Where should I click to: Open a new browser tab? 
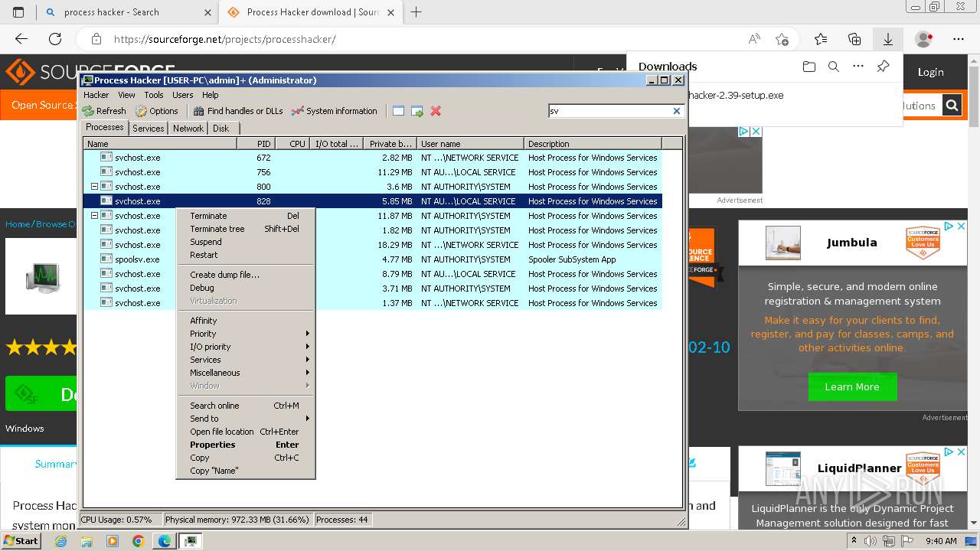(x=416, y=12)
